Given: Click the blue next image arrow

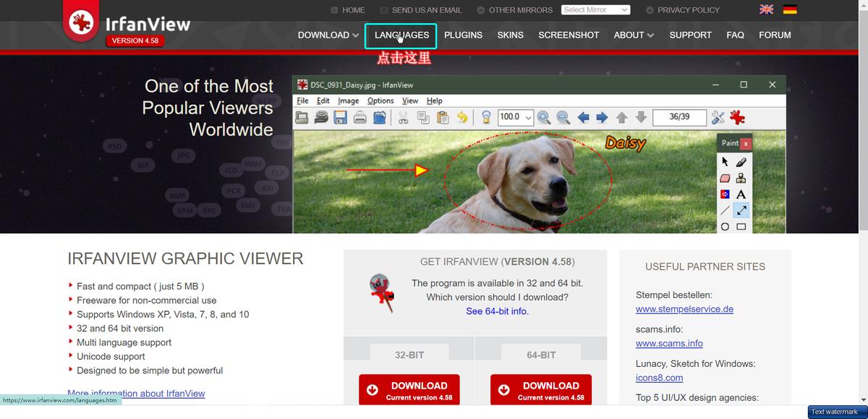Looking at the screenshot, I should [x=602, y=117].
